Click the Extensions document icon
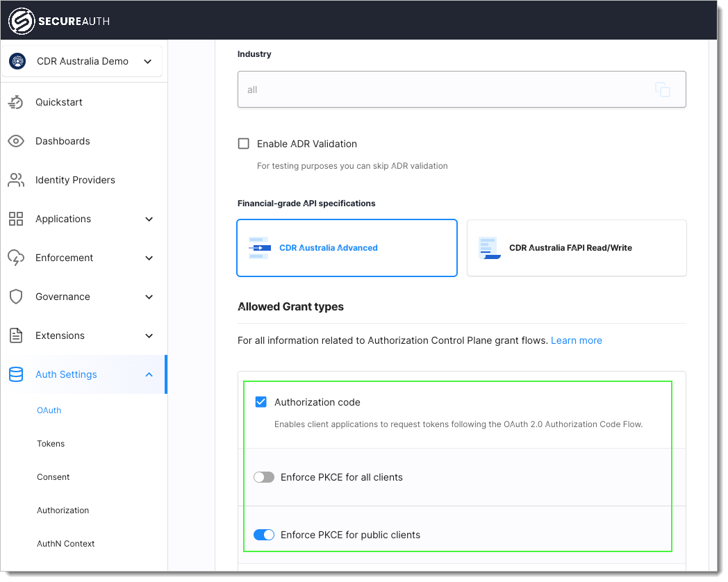The width and height of the screenshot is (728, 582). [16, 335]
